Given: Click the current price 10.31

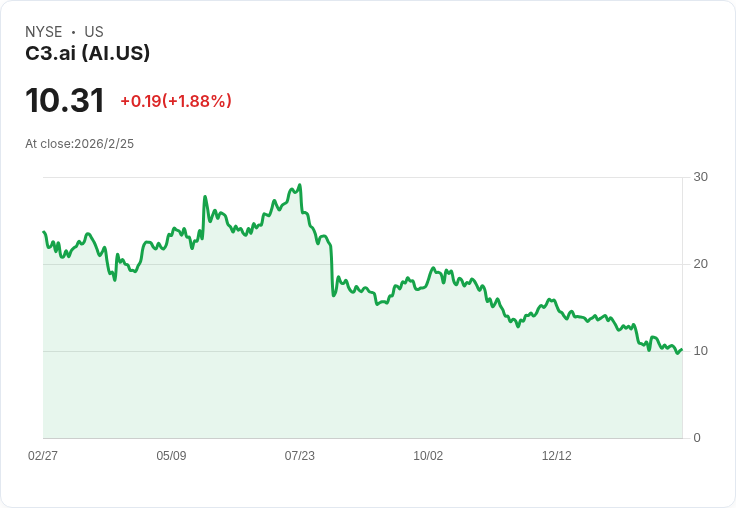Looking at the screenshot, I should [64, 101].
